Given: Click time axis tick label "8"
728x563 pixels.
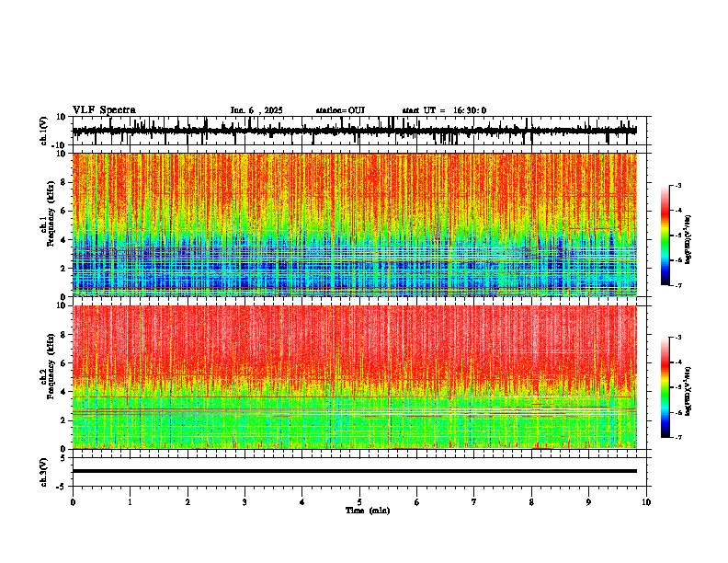Looking at the screenshot, I should (531, 502).
